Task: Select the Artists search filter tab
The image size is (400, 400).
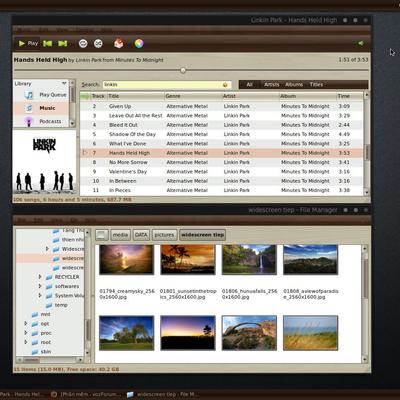Action: [271, 84]
